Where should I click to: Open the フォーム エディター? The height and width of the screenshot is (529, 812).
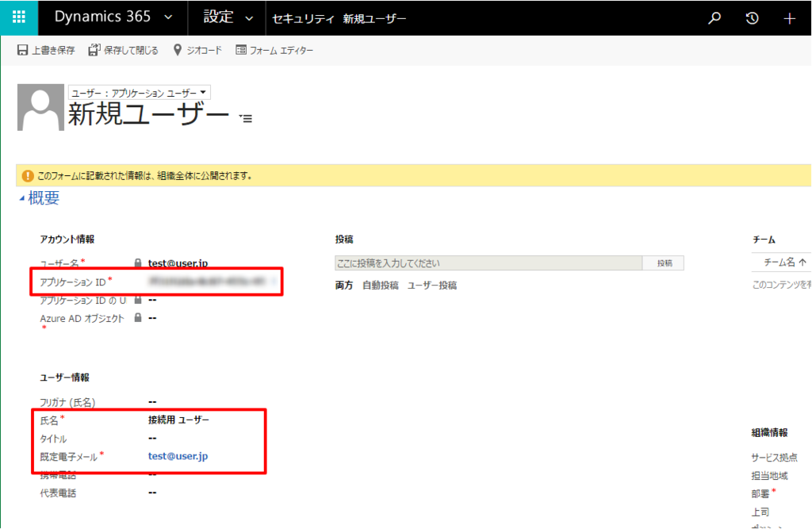click(274, 50)
